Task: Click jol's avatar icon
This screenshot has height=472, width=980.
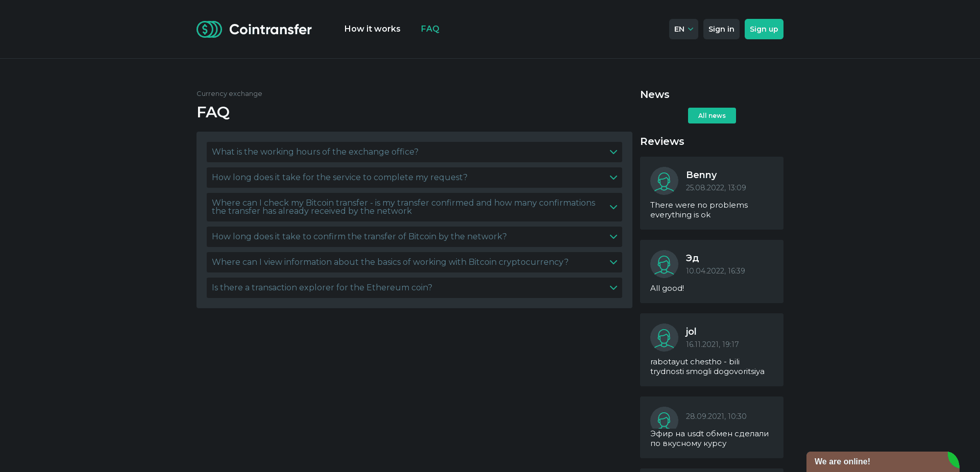Action: [664, 337]
